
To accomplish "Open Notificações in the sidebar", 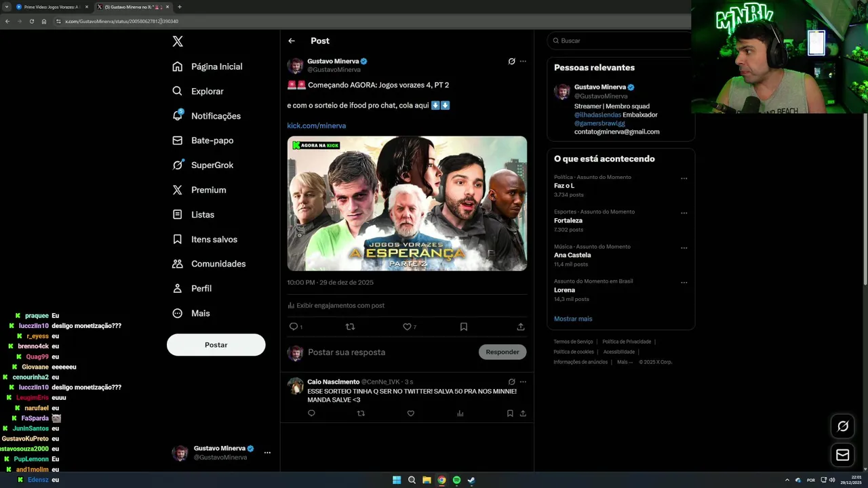I will [x=207, y=116].
